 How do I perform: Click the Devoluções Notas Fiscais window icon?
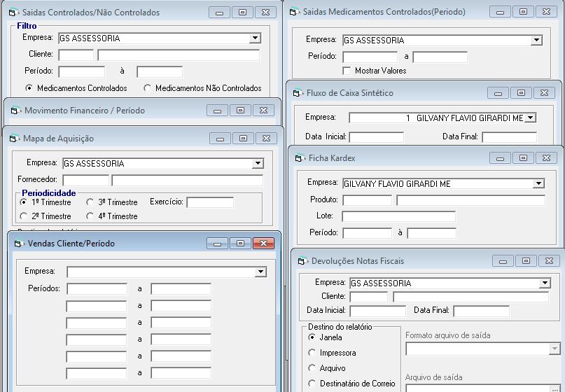point(302,261)
